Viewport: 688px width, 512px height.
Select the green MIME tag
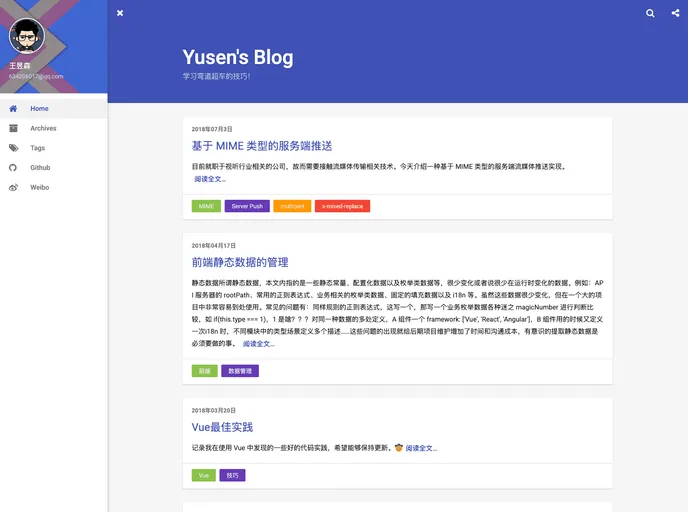206,206
